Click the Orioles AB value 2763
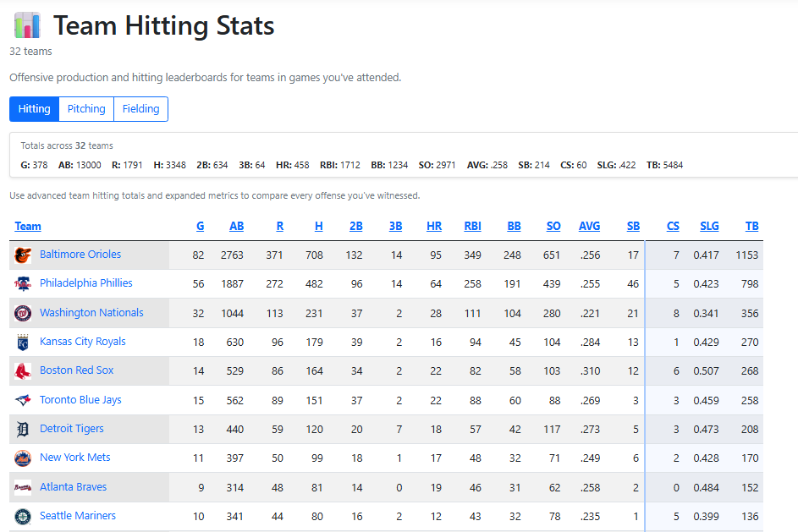Image resolution: width=798 pixels, height=532 pixels. click(232, 255)
